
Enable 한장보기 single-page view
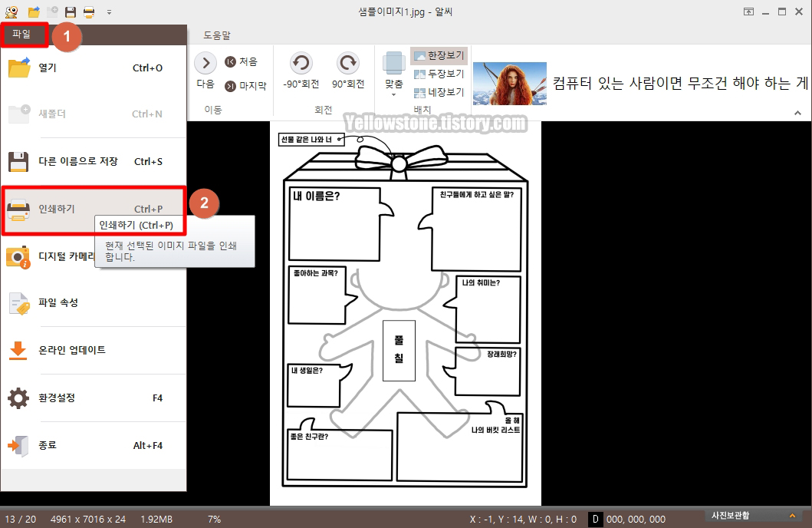(x=439, y=55)
